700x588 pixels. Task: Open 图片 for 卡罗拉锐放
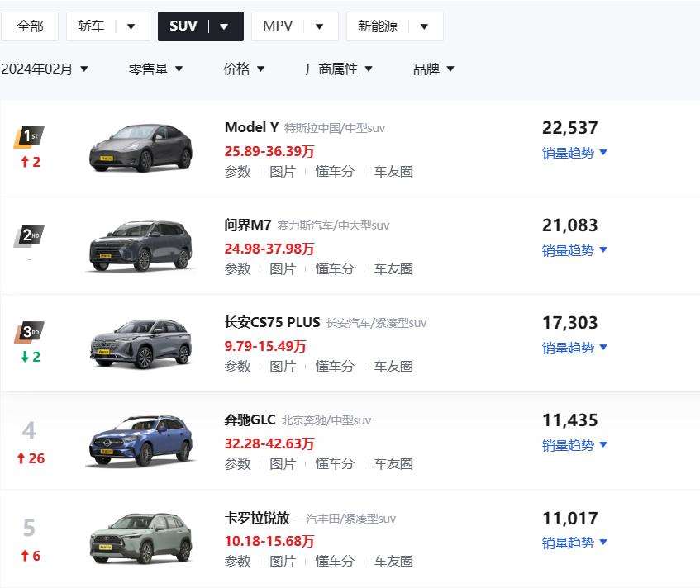click(283, 562)
